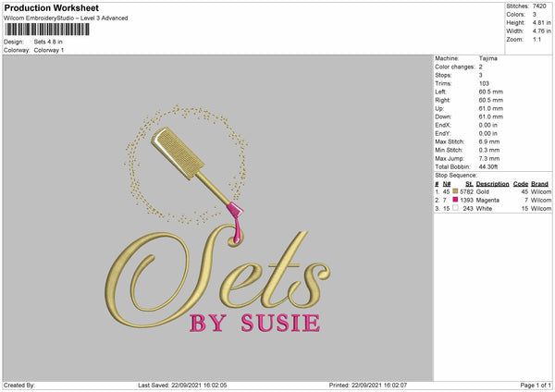This screenshot has width=555, height=392.
Task: Select the design name 'Sets 4.8 in'
Action: tap(48, 42)
